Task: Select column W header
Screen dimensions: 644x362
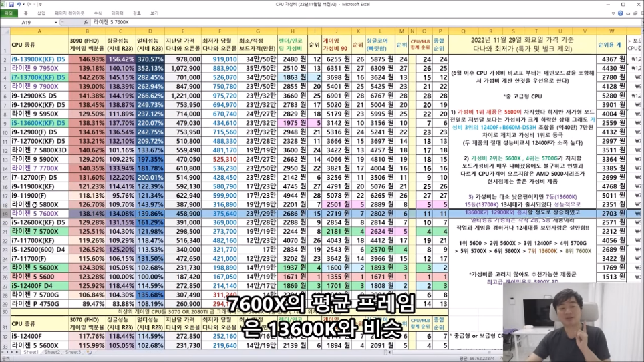Action: tap(611, 31)
